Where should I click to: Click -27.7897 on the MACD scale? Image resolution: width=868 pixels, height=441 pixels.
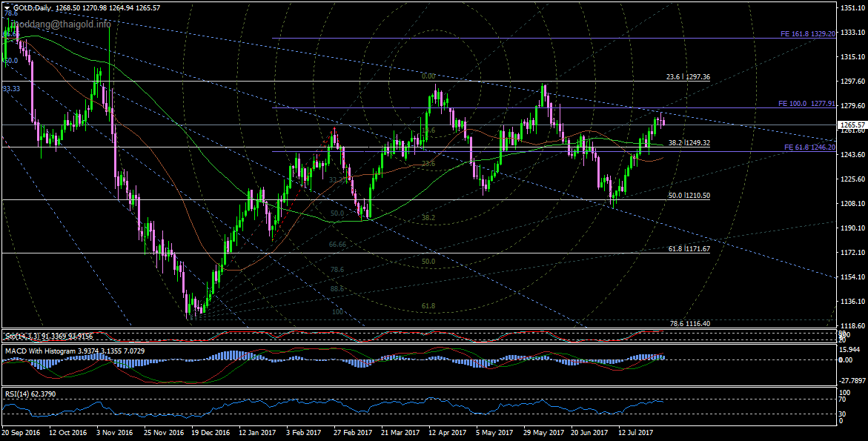tap(852, 381)
